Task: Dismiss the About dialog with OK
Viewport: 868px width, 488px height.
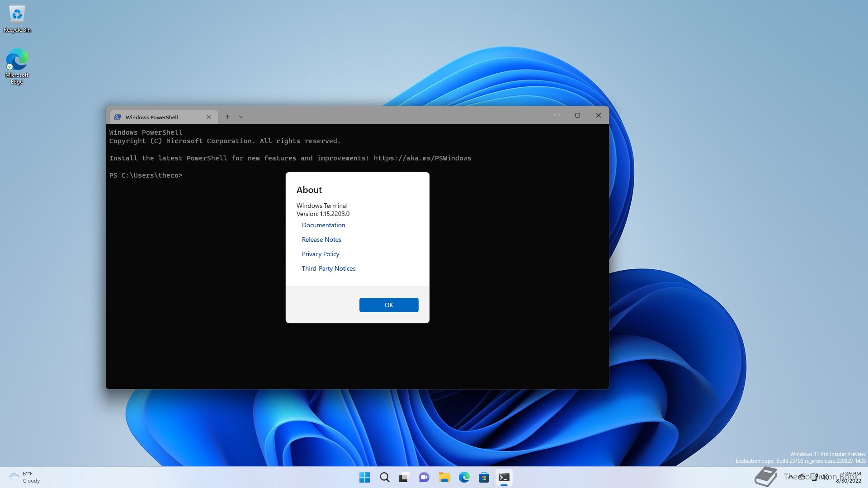Action: click(x=389, y=305)
